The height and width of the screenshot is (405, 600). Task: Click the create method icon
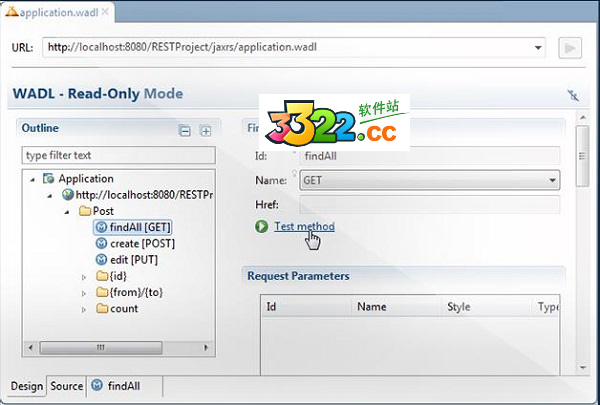101,243
